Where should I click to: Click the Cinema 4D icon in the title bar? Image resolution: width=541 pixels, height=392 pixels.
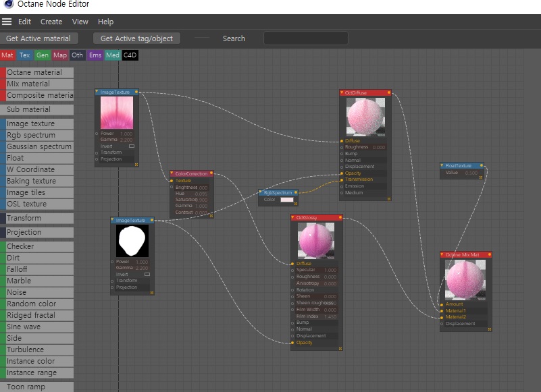8,4
